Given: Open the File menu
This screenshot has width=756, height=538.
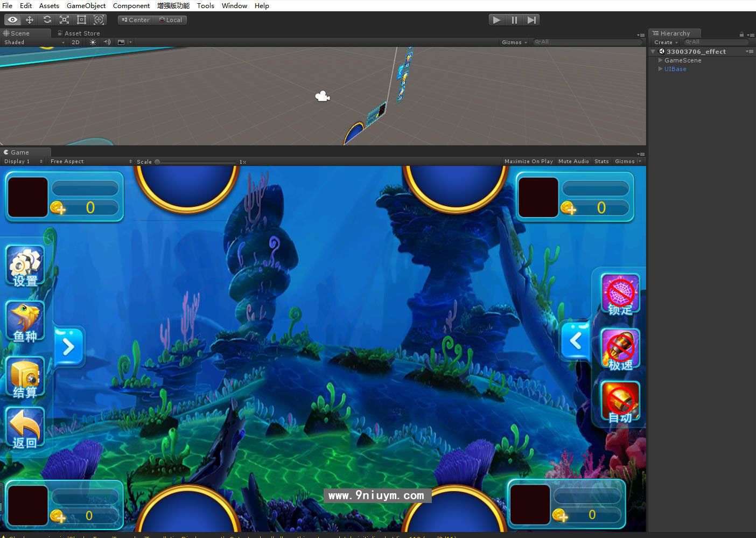Looking at the screenshot, I should (x=7, y=5).
